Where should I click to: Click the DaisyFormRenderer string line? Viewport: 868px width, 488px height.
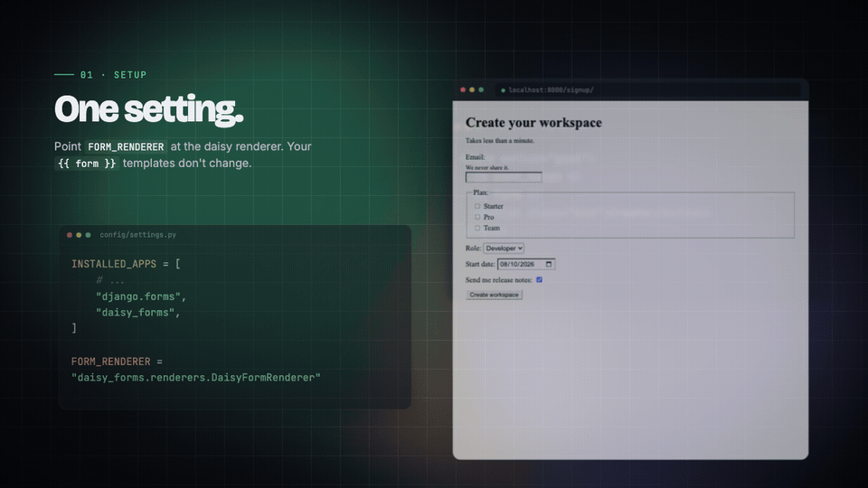(196, 378)
